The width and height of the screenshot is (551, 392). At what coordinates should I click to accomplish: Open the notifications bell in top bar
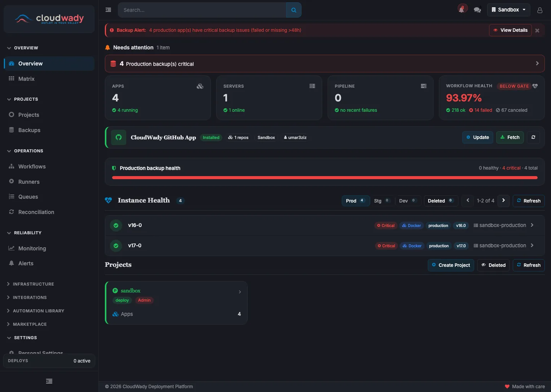click(x=462, y=9)
